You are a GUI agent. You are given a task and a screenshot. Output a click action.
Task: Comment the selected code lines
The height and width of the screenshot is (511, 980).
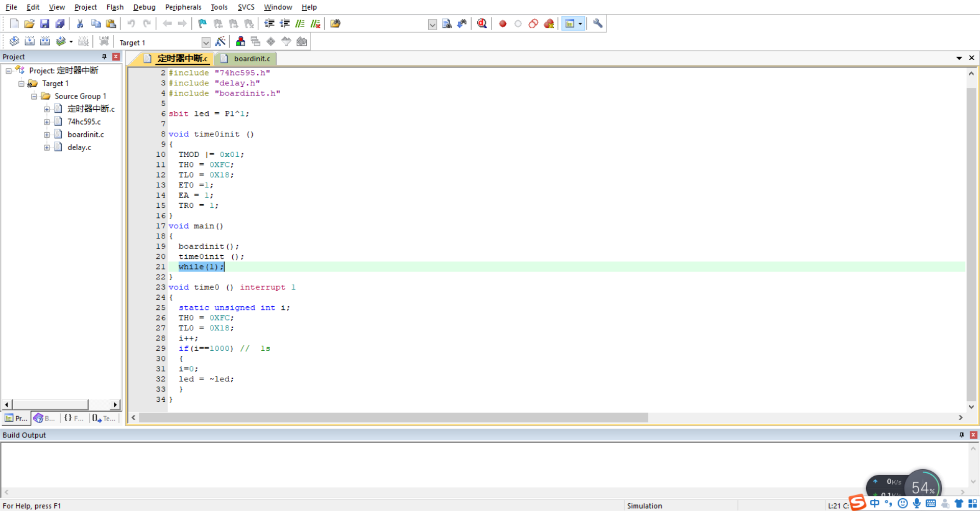coord(300,23)
